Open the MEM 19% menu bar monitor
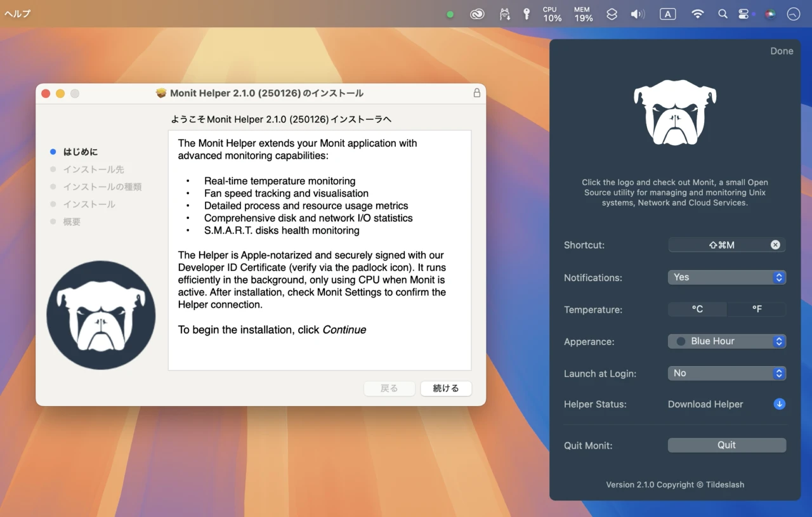The height and width of the screenshot is (517, 812). (x=583, y=14)
